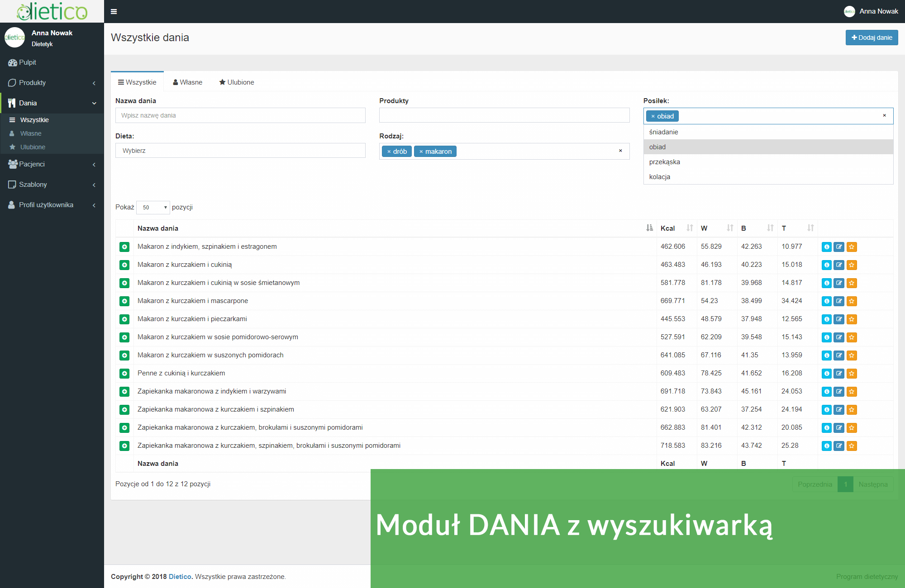This screenshot has height=588, width=905.
Task: Switch to the Ulubione tab
Action: [236, 82]
